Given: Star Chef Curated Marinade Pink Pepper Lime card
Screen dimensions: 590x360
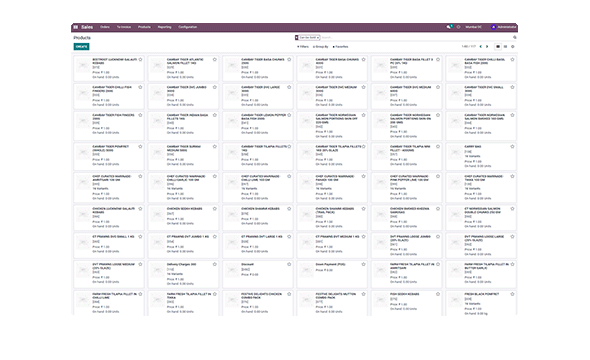Looking at the screenshot, I should click(x=438, y=176).
